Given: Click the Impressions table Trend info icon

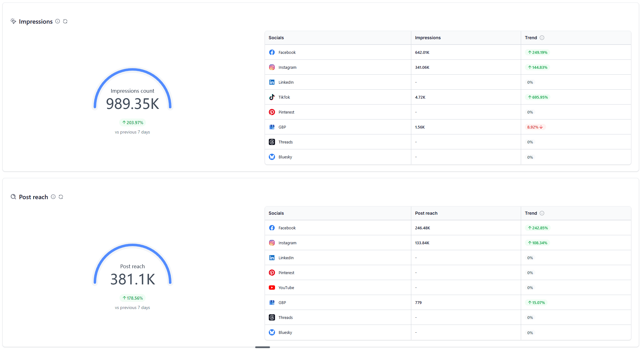Looking at the screenshot, I should point(542,38).
